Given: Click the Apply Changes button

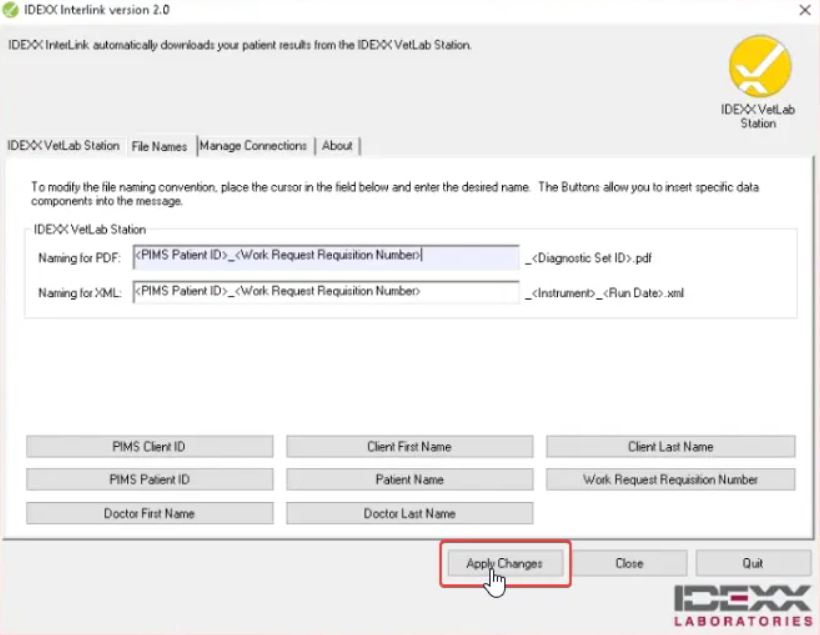Looking at the screenshot, I should tap(505, 563).
